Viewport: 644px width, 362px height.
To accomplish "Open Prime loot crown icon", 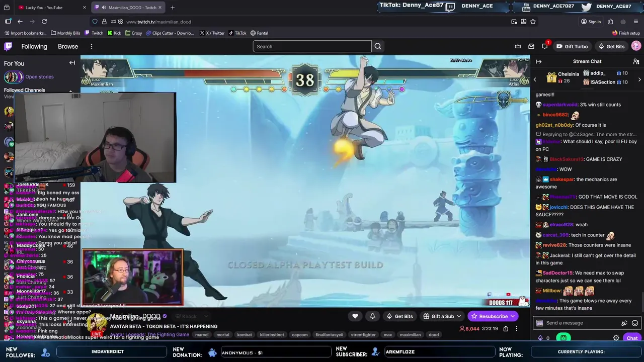I will [518, 46].
